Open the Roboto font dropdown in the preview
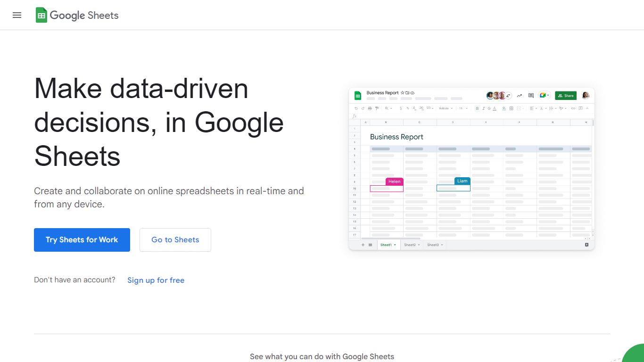Screen dimensions: 644x362 (x=446, y=108)
